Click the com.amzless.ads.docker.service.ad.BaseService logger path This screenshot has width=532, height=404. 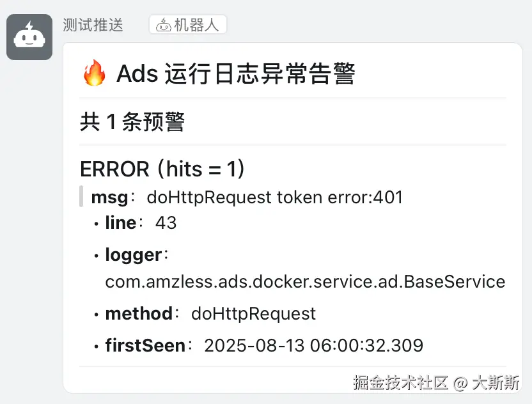[305, 281]
